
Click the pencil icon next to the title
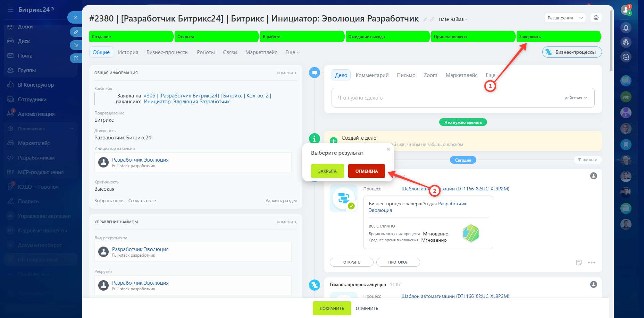[425, 19]
